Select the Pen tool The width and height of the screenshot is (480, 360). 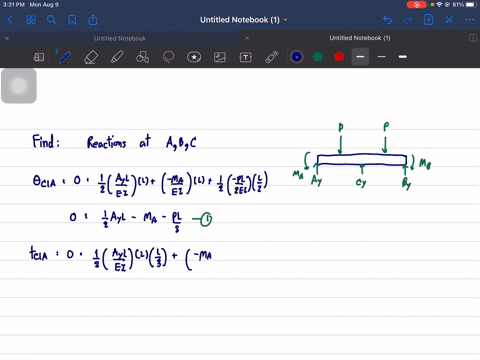click(x=65, y=57)
